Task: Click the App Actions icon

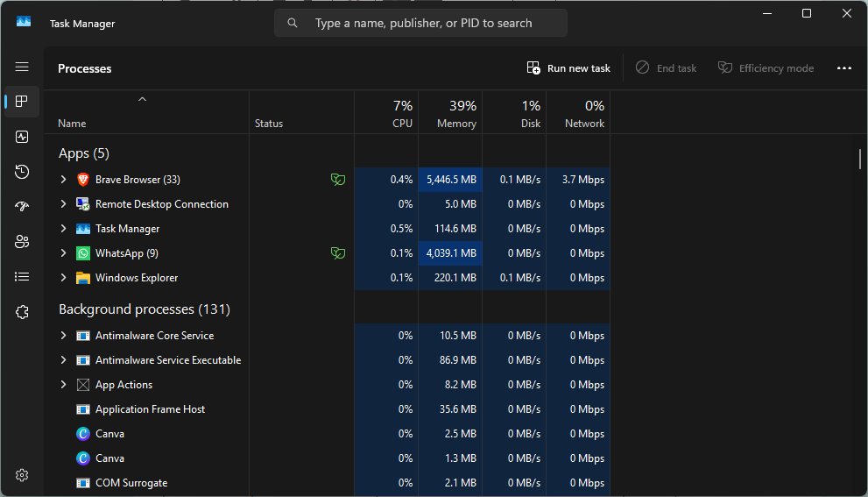Action: [83, 385]
